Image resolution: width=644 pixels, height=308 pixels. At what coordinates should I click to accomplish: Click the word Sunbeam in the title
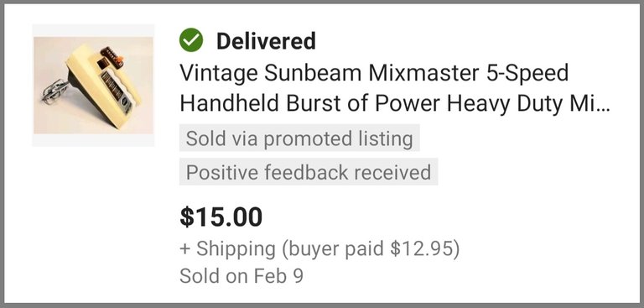coord(313,74)
